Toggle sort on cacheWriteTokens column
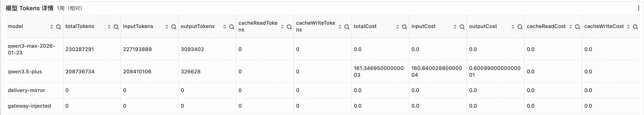Image resolution: width=644 pixels, height=115 pixels. pyautogui.click(x=340, y=27)
